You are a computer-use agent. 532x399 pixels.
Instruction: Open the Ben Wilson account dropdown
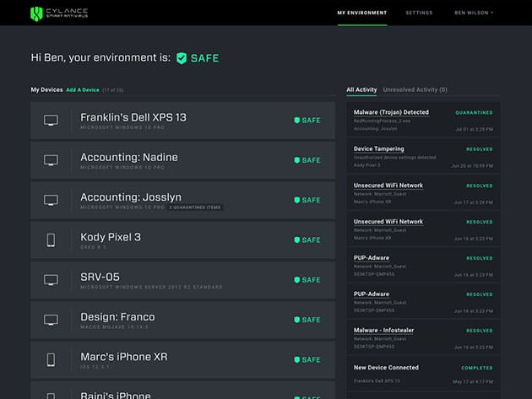(x=474, y=13)
